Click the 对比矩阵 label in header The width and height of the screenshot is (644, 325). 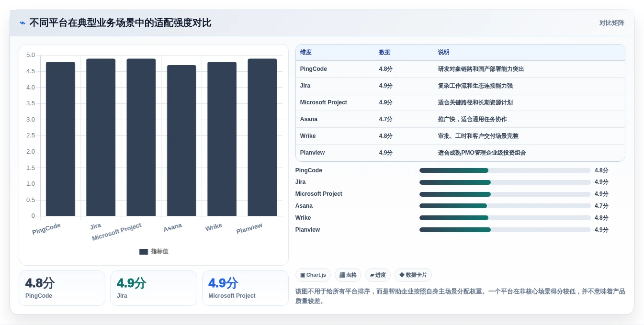611,23
